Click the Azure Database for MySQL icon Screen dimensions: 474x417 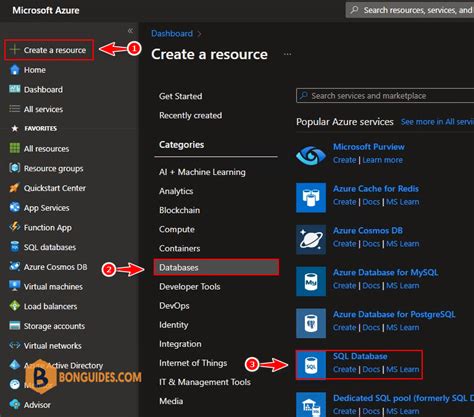tap(311, 281)
